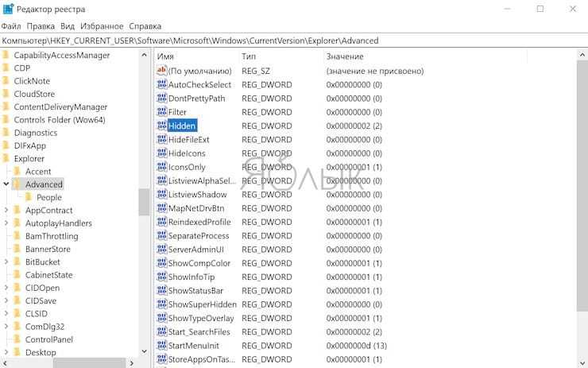The width and height of the screenshot is (588, 368).
Task: Click the DWORD icon beside MapNetDrvBtn
Action: (161, 208)
